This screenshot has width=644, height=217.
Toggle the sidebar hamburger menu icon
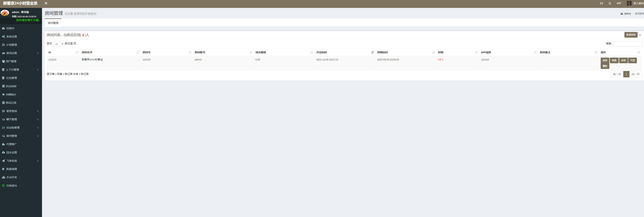46,3
